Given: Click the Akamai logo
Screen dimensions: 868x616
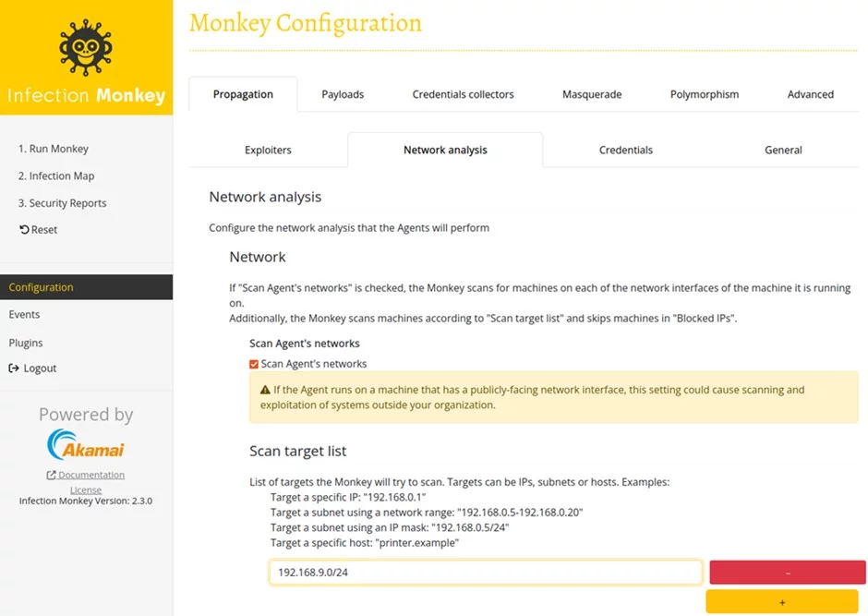Looking at the screenshot, I should (x=86, y=445).
